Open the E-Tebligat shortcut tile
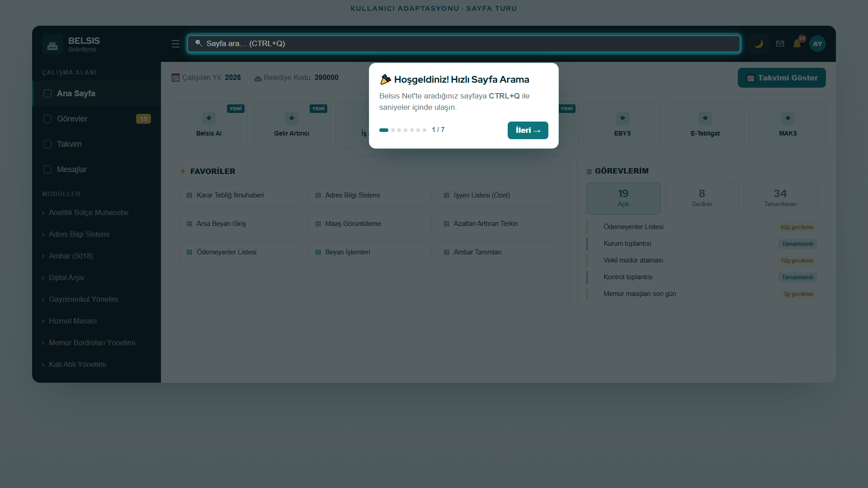The image size is (868, 488). click(705, 125)
